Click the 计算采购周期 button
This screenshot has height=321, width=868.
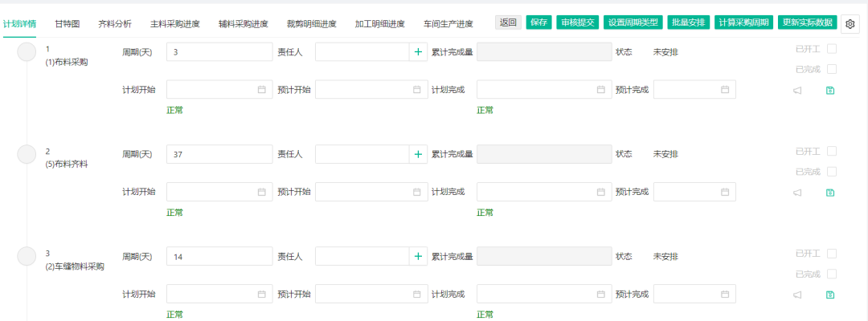[x=743, y=22]
